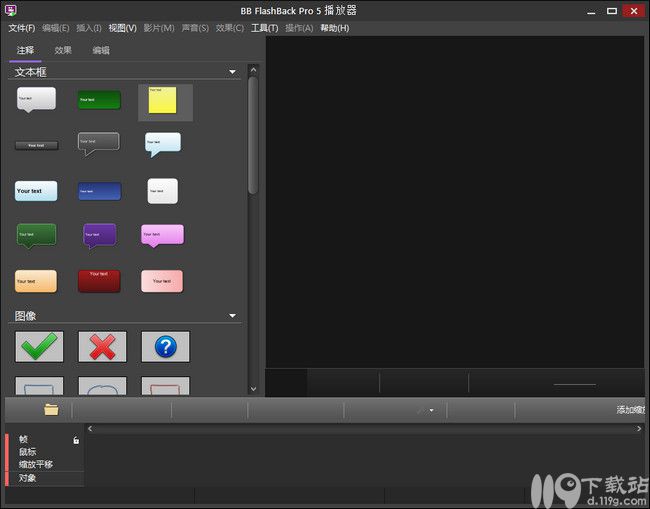Collapse the 图像 section arrow
This screenshot has width=650, height=509.
pos(233,316)
